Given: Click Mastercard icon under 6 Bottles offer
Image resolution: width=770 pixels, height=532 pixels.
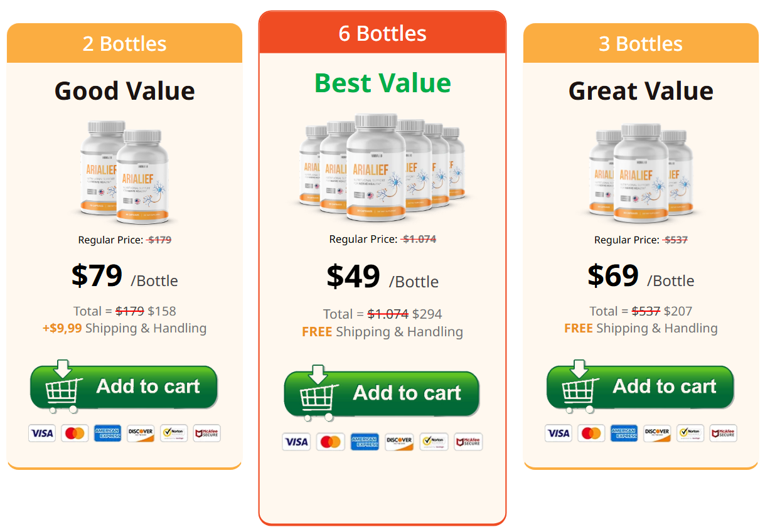Looking at the screenshot, I should [330, 442].
